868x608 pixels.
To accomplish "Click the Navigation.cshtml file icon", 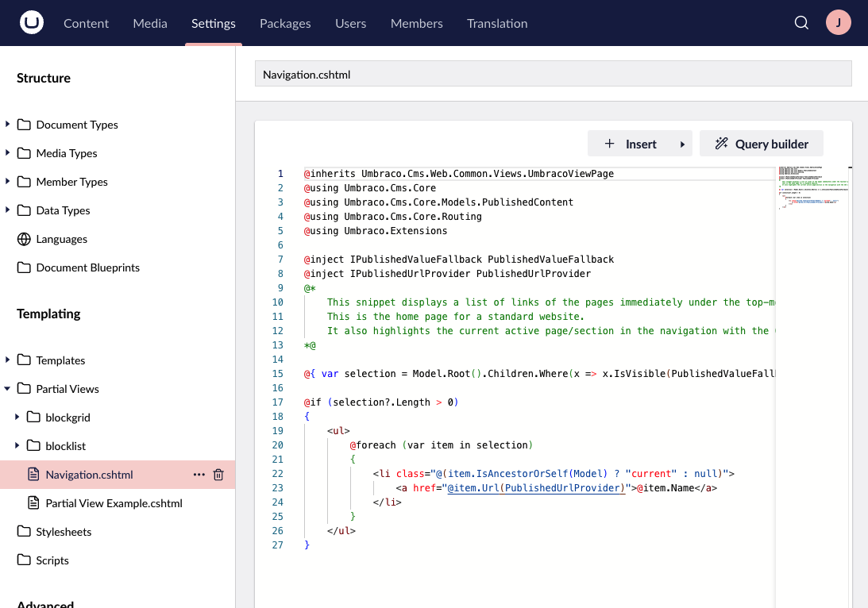I will pyautogui.click(x=33, y=475).
